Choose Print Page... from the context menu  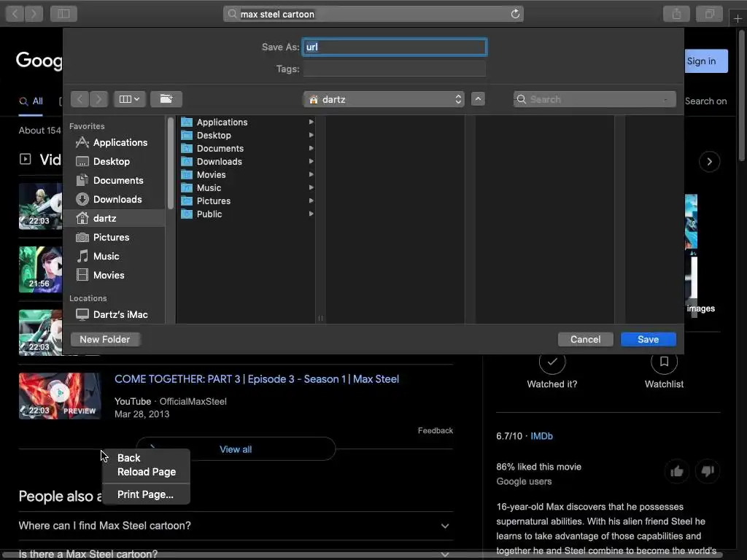point(145,495)
